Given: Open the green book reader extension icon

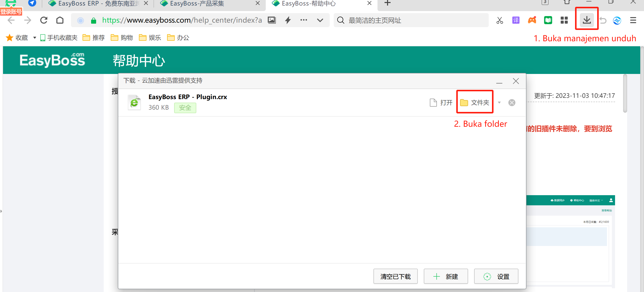Looking at the screenshot, I should click(548, 20).
